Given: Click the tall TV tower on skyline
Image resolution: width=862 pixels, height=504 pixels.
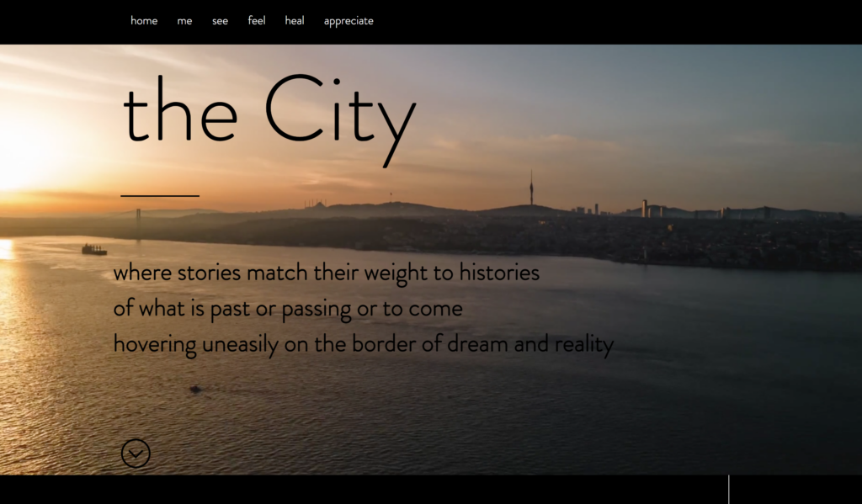Looking at the screenshot, I should pos(531,188).
